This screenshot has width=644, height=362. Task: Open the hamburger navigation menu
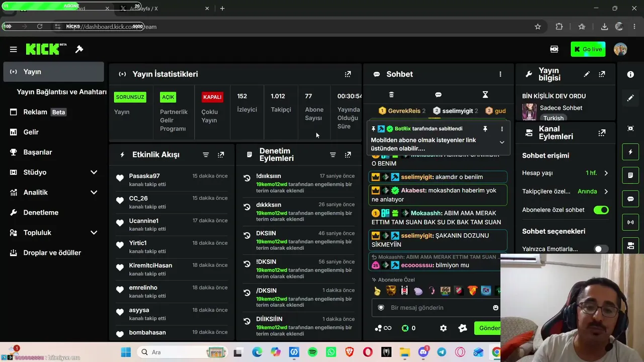coord(14,49)
